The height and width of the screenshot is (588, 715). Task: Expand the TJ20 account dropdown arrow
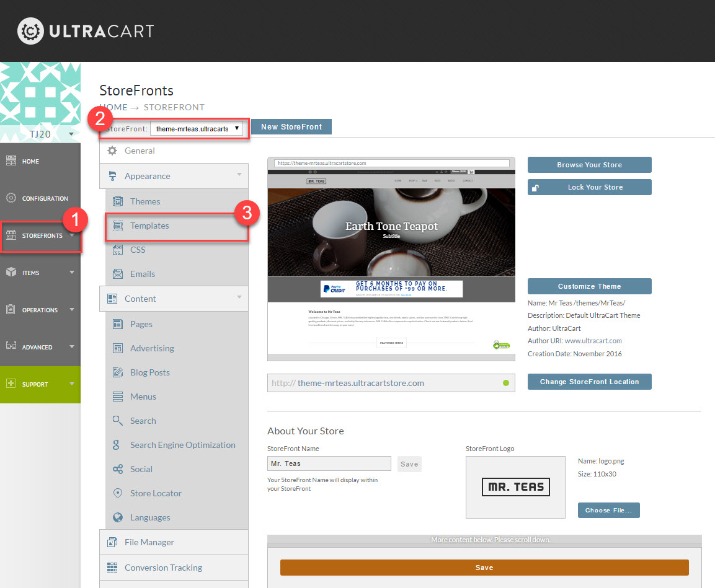pyautogui.click(x=71, y=134)
